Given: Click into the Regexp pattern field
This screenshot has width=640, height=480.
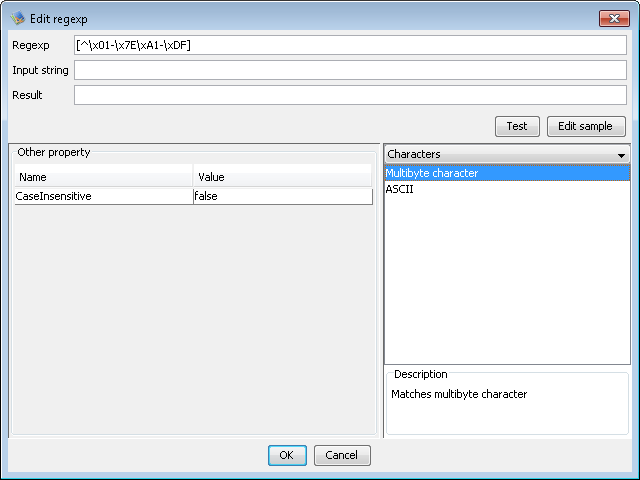Looking at the screenshot, I should tap(350, 45).
